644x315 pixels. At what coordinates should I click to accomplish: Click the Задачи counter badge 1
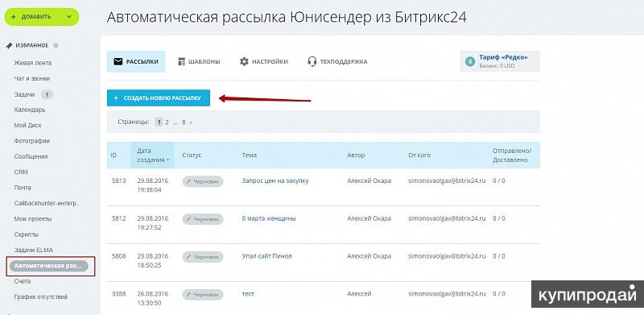pos(47,94)
